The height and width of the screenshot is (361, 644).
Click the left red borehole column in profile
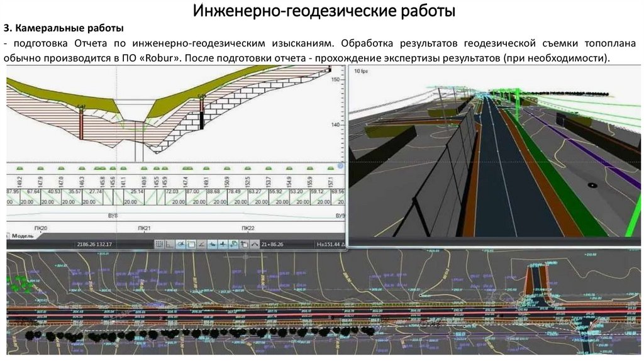(81, 125)
